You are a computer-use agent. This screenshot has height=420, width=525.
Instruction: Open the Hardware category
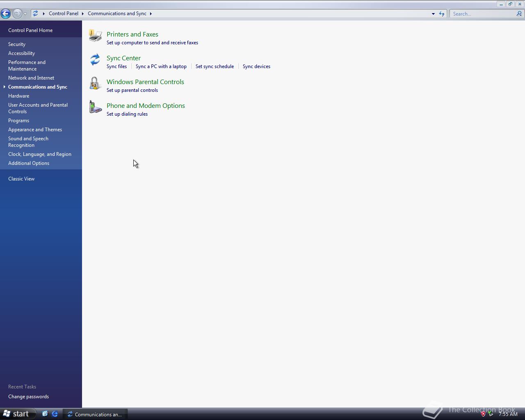pos(19,96)
